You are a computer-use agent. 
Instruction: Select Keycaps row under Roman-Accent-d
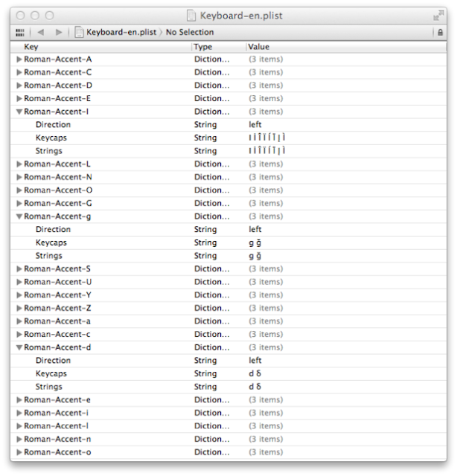228,373
